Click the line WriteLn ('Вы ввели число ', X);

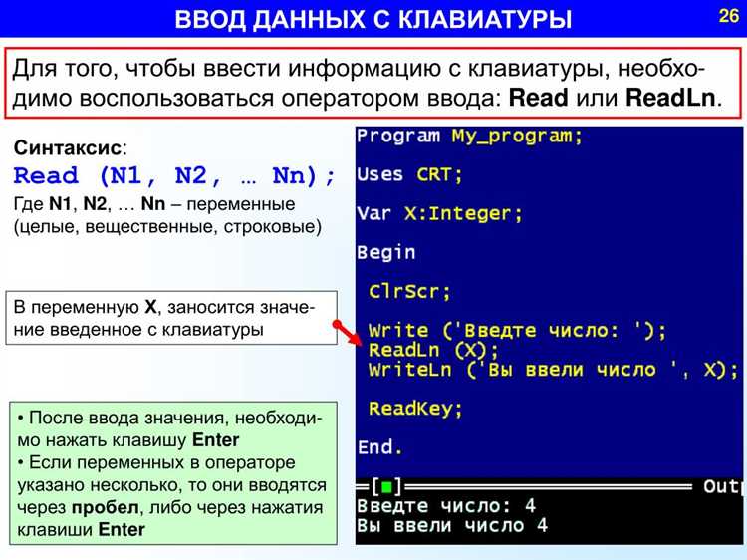(x=553, y=370)
